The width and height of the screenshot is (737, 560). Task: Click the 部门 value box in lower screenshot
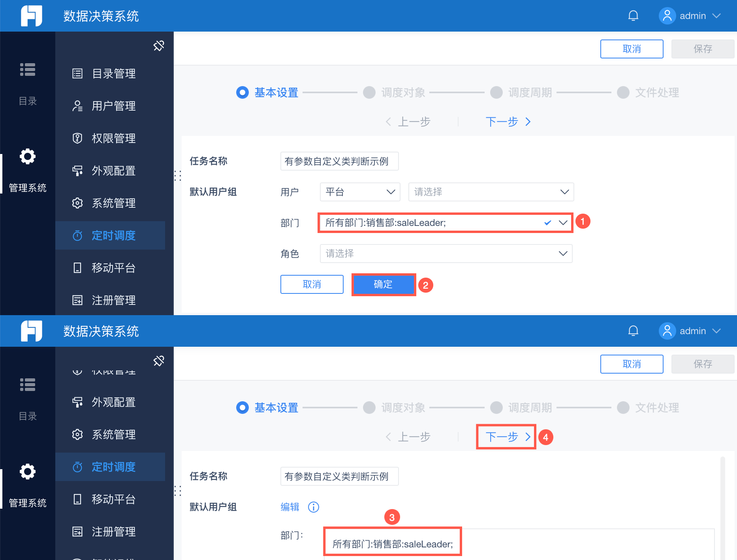tap(519, 544)
